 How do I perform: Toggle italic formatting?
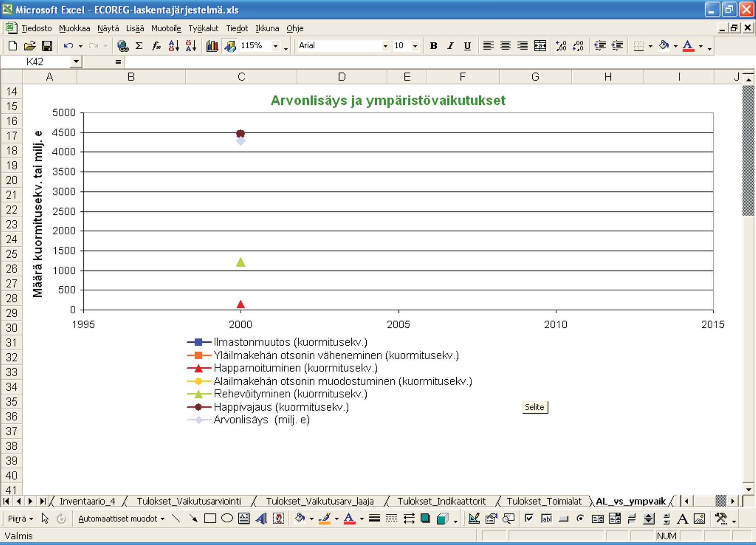pyautogui.click(x=451, y=46)
